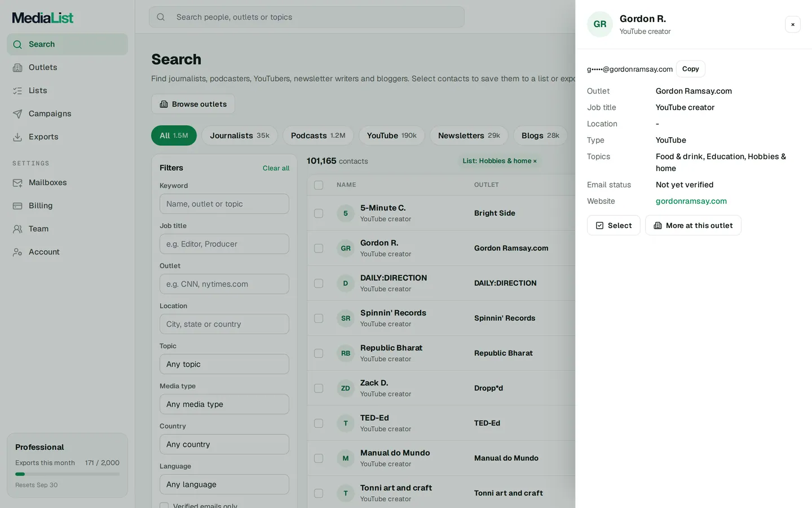Click Clear all filters link

[x=276, y=168]
